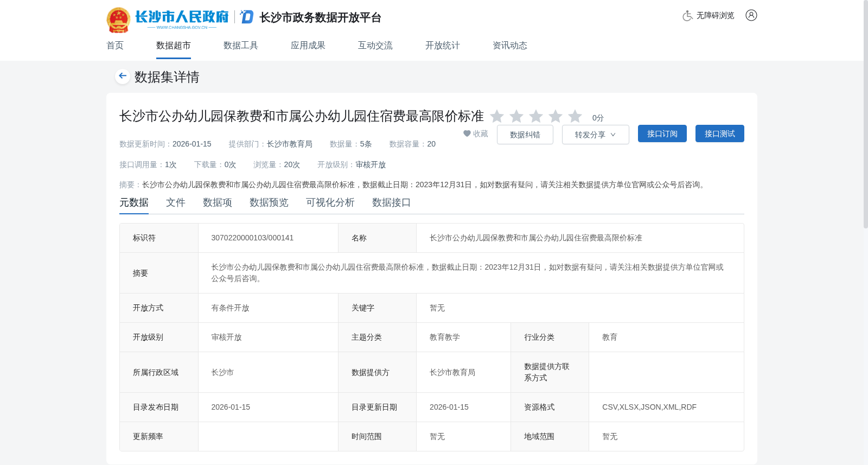This screenshot has height=465, width=868.
Task: Click the 无障碍浏览 link
Action: pyautogui.click(x=716, y=16)
